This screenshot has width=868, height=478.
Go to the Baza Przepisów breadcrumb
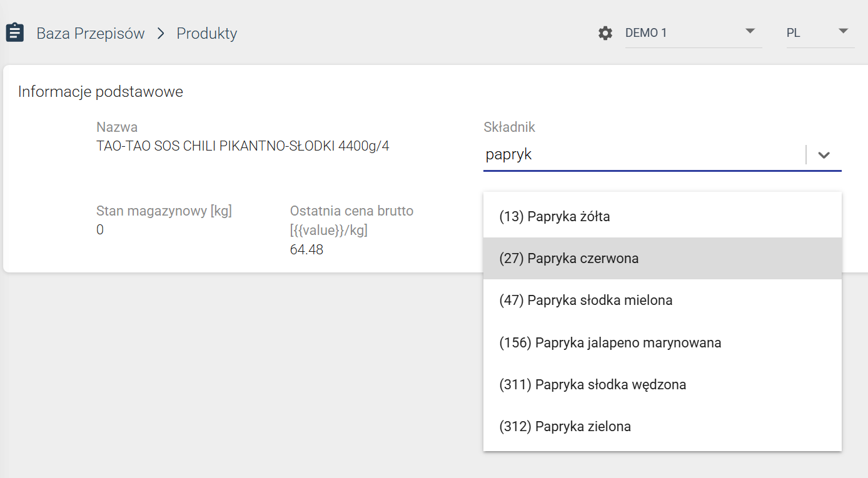tap(91, 33)
